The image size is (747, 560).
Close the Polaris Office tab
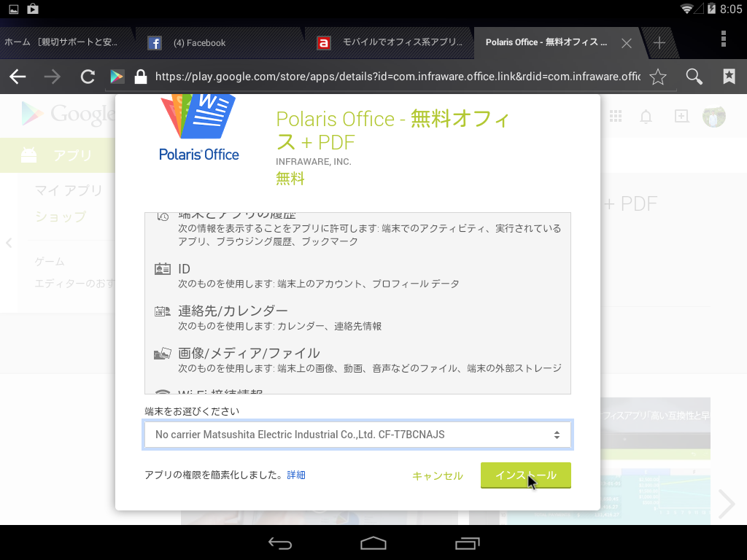tap(627, 43)
